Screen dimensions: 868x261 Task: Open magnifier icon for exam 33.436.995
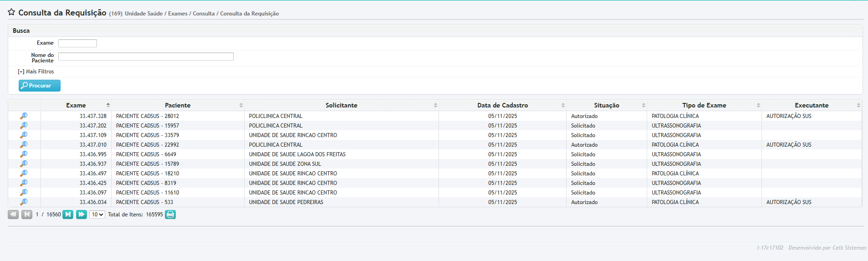tap(24, 154)
